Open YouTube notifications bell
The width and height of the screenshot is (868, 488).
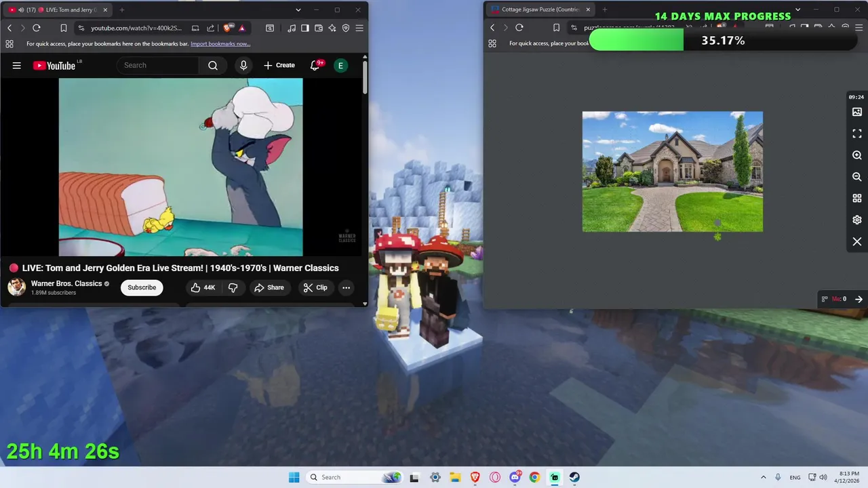(315, 65)
